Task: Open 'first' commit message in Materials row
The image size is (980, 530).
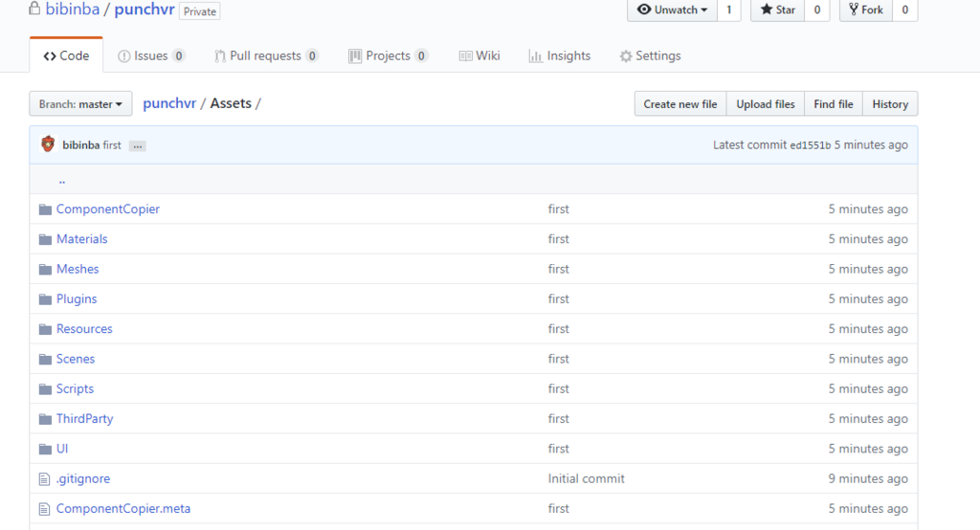Action: point(559,239)
